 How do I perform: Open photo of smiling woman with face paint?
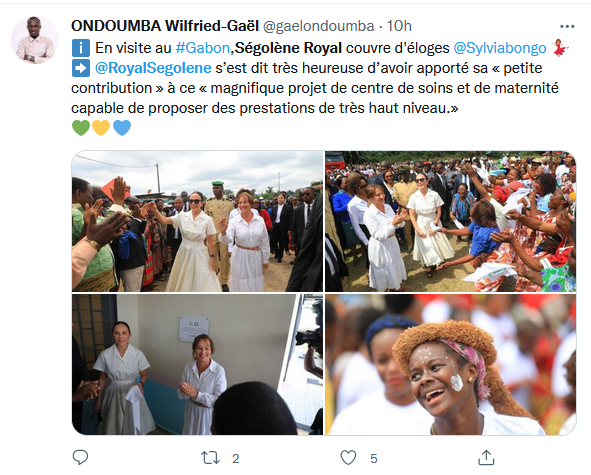450,365
